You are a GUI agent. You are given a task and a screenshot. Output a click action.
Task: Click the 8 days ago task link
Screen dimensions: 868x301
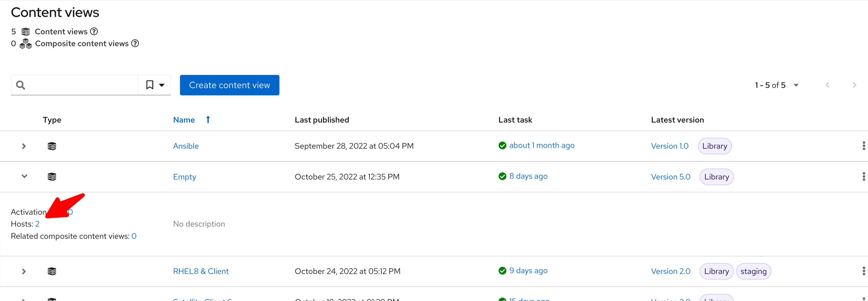pos(528,176)
